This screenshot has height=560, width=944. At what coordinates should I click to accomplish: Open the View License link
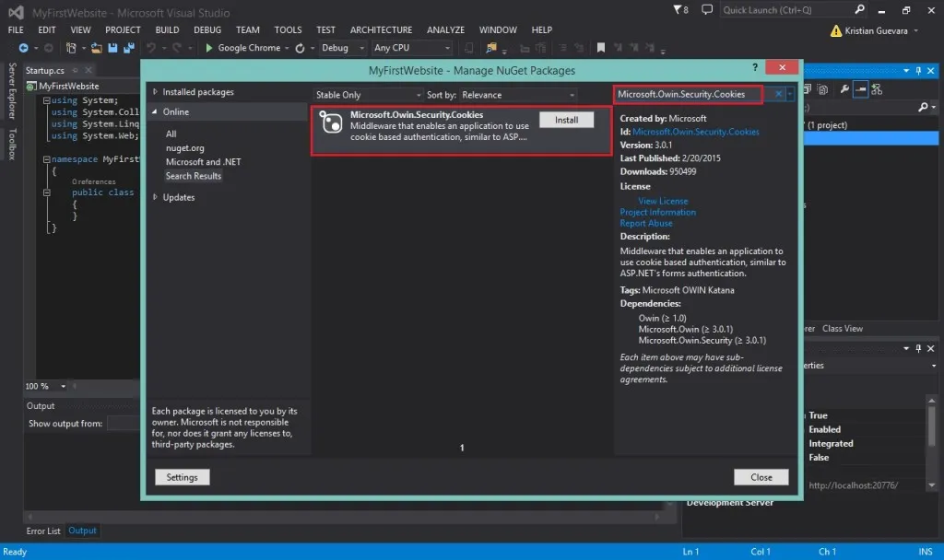tap(663, 201)
